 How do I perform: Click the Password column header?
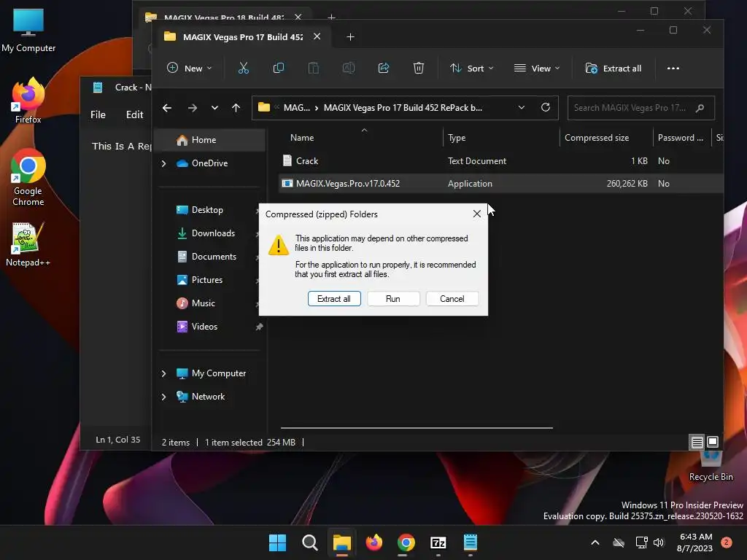point(681,138)
